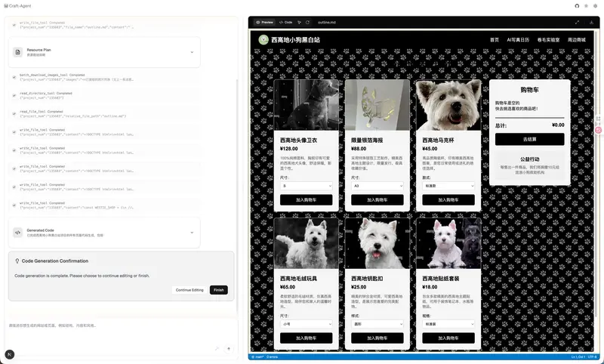Click the checkbox beside batch_download_images_tool
Screen dimensions: 604x364
(14, 76)
